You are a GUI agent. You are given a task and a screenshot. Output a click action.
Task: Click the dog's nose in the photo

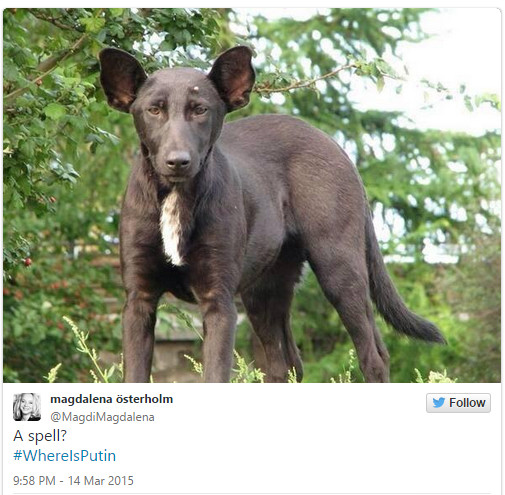pyautogui.click(x=178, y=159)
